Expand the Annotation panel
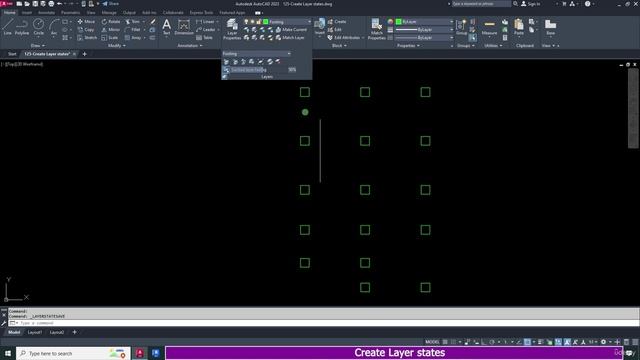640x360 pixels. click(x=190, y=46)
